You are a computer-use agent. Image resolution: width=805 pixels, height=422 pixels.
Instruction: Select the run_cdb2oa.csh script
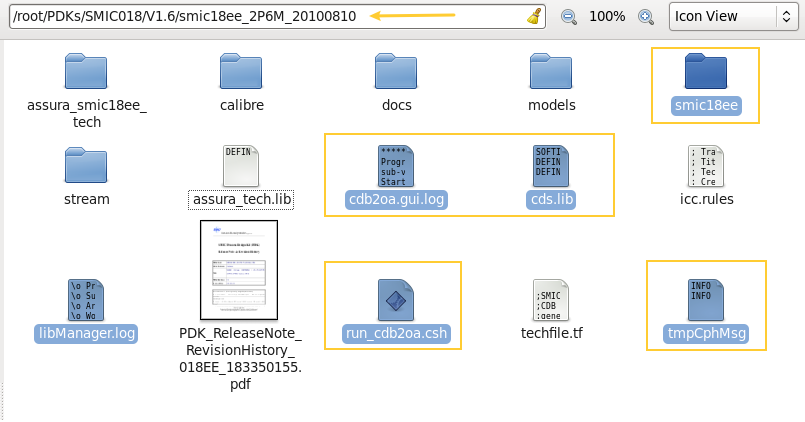396,299
